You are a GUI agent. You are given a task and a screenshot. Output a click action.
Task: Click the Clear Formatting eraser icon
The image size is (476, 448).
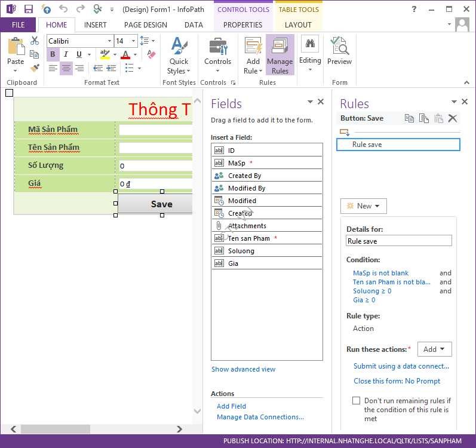[x=151, y=55]
